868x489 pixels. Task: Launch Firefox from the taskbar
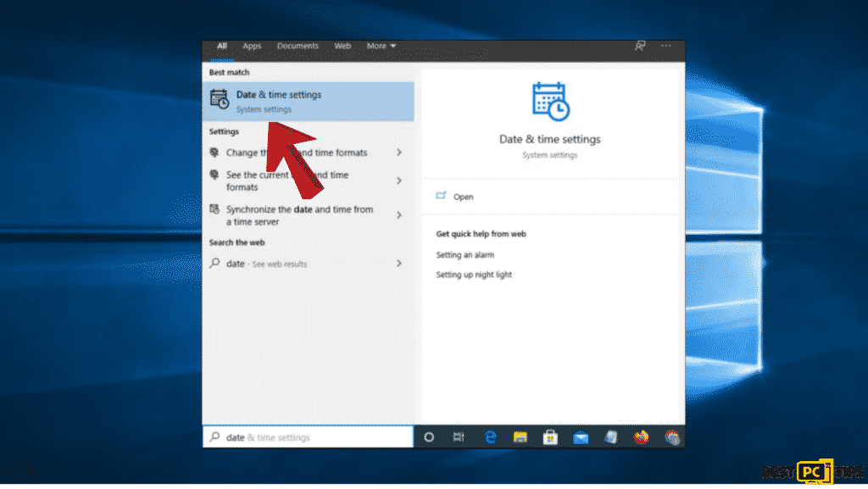641,437
